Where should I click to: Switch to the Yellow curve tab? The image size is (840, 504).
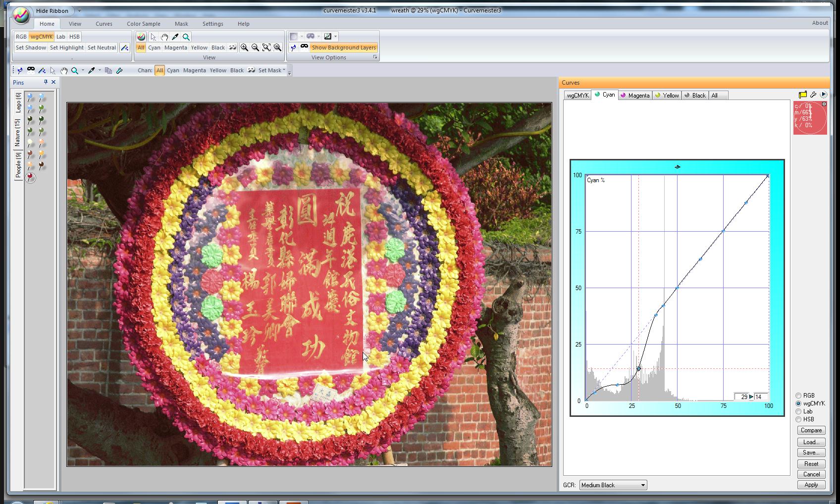(666, 96)
